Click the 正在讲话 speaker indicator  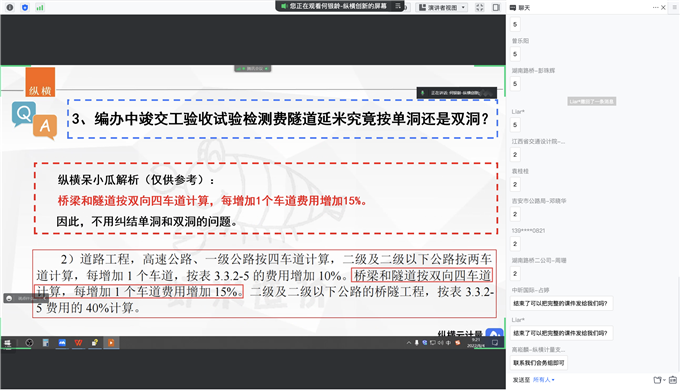click(457, 93)
